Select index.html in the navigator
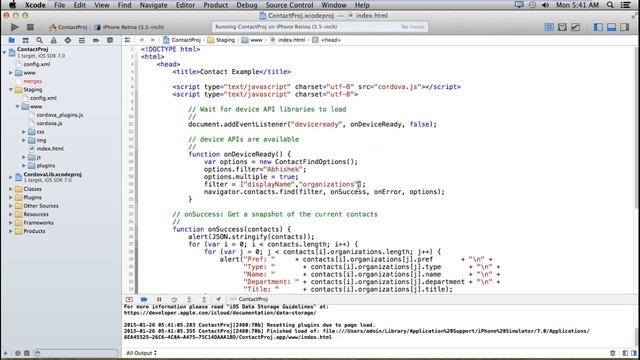Image resolution: width=640 pixels, height=360 pixels. [x=50, y=149]
